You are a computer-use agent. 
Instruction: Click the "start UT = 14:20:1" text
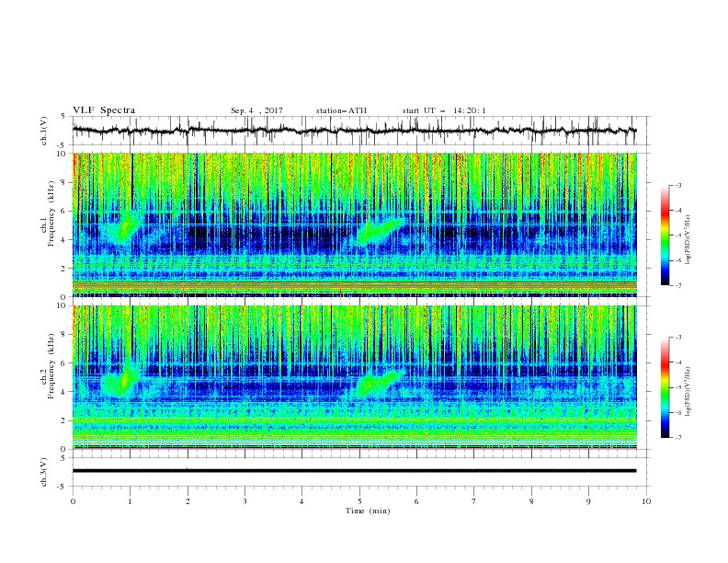444,110
